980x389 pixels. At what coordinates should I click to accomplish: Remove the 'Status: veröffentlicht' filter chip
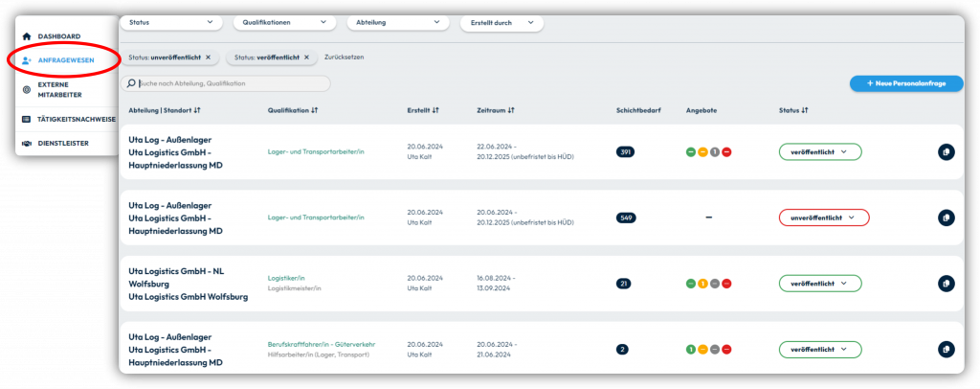click(306, 57)
